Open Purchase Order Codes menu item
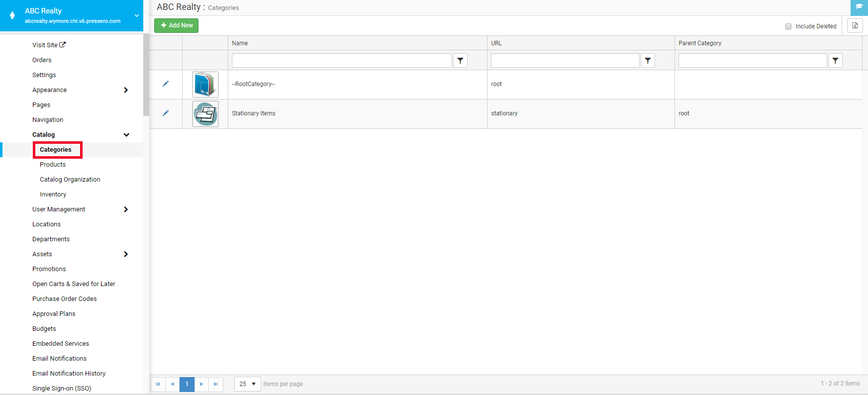The height and width of the screenshot is (395, 868). 65,299
